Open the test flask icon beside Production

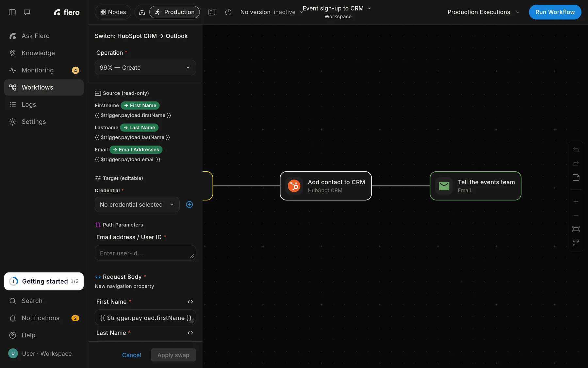tap(142, 12)
